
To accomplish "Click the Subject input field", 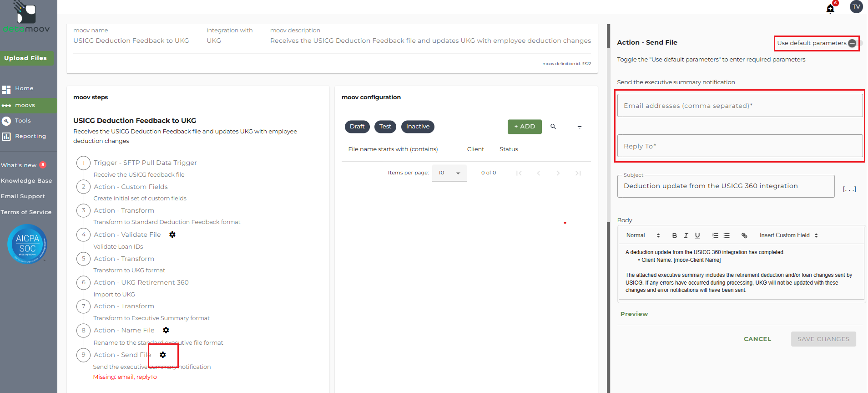I will (x=726, y=186).
